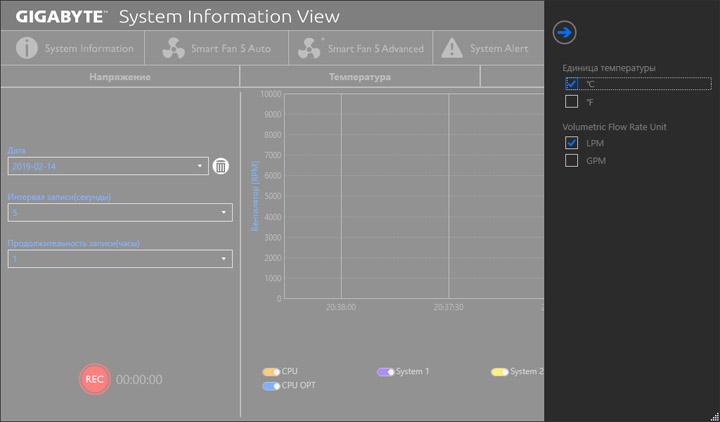Toggle the blue CPU OPT legend switch

click(x=271, y=385)
